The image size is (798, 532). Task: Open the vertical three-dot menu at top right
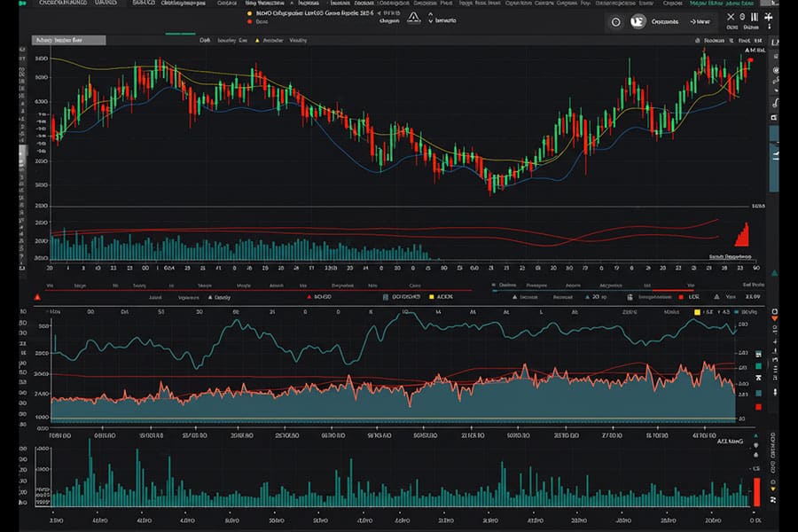(769, 26)
